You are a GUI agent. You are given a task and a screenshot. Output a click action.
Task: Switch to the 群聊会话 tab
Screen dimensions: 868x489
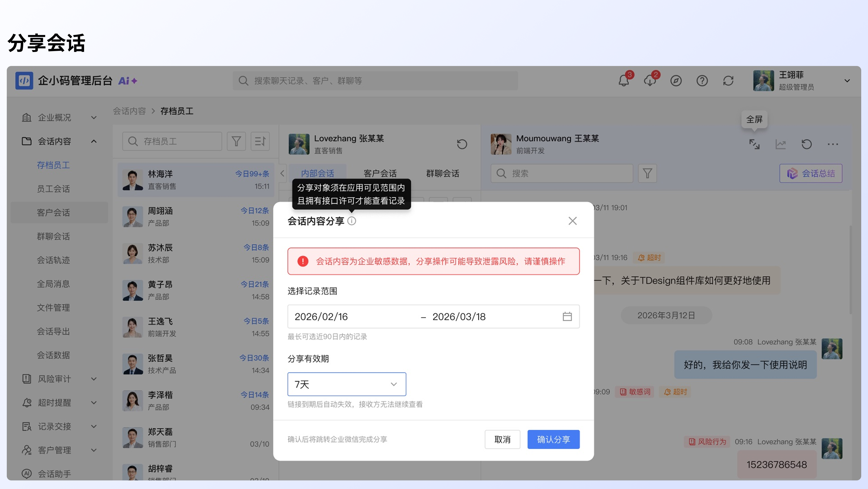coord(442,173)
